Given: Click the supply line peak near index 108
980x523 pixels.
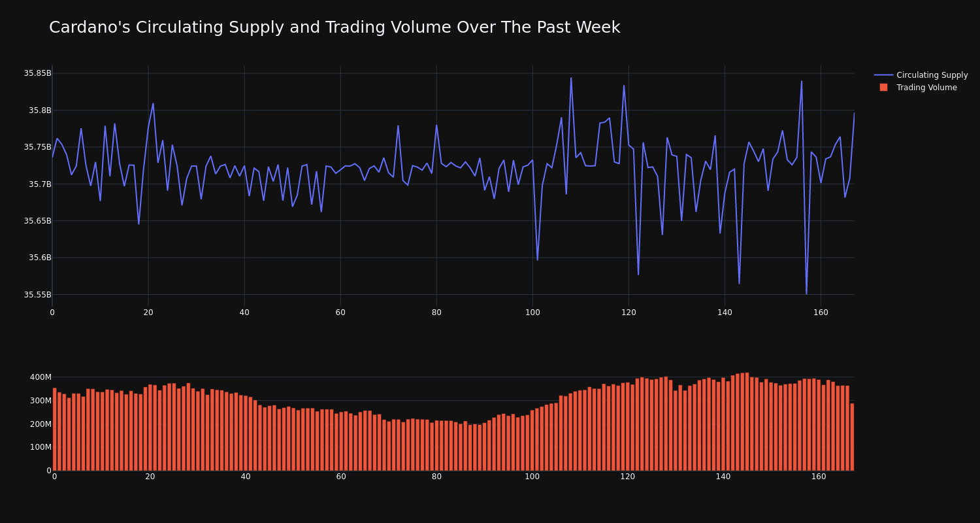Looking at the screenshot, I should point(571,78).
